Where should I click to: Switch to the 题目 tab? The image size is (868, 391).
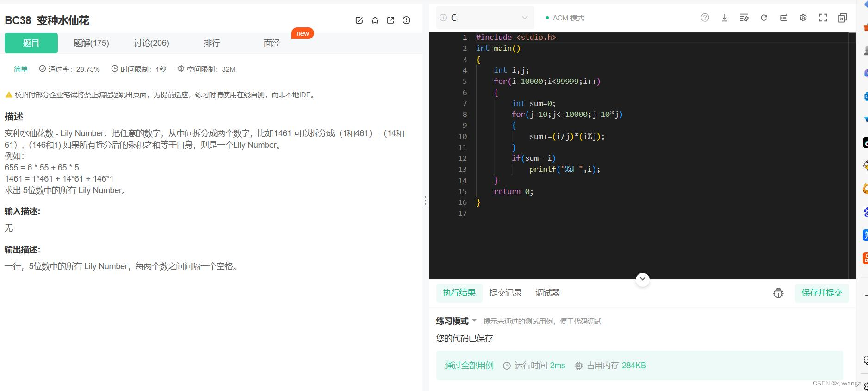(x=31, y=43)
